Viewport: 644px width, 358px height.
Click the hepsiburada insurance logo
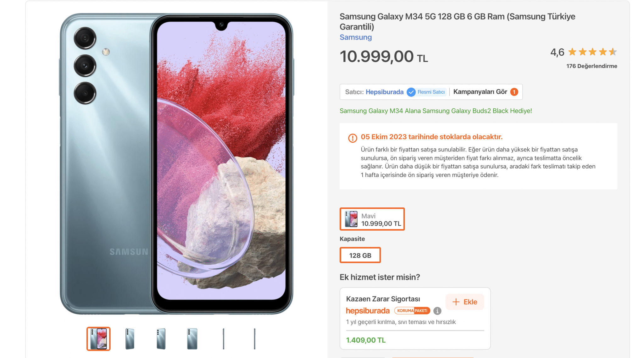(368, 311)
